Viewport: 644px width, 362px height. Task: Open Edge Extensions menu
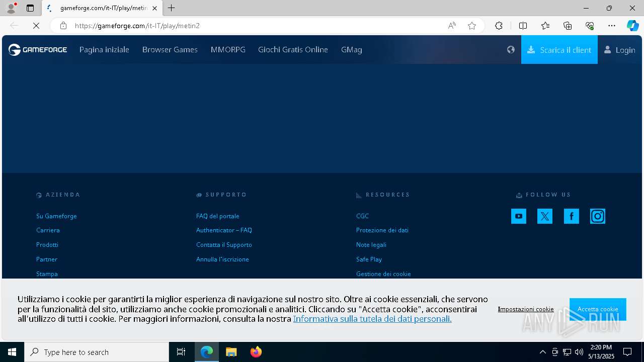click(x=499, y=26)
